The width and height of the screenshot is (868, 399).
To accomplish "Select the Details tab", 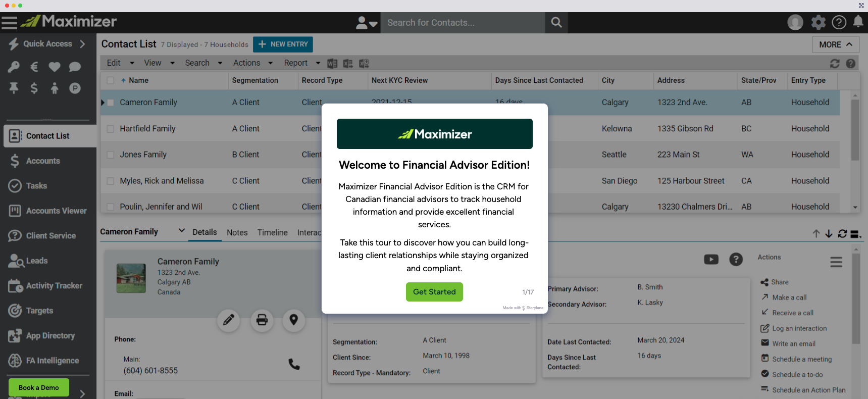I will [205, 232].
